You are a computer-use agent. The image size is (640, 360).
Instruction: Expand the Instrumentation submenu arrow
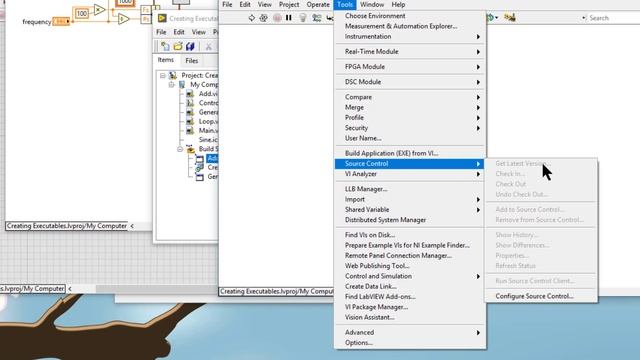(478, 37)
